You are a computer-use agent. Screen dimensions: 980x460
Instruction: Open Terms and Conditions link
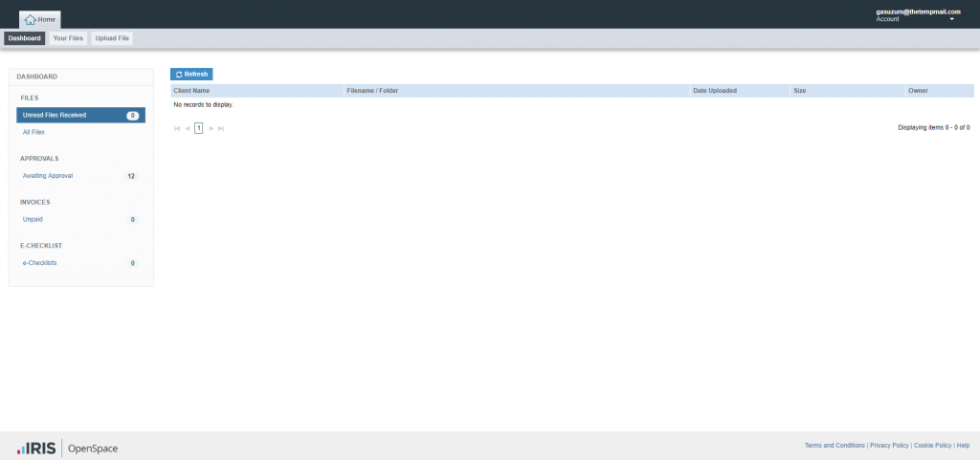tap(835, 446)
